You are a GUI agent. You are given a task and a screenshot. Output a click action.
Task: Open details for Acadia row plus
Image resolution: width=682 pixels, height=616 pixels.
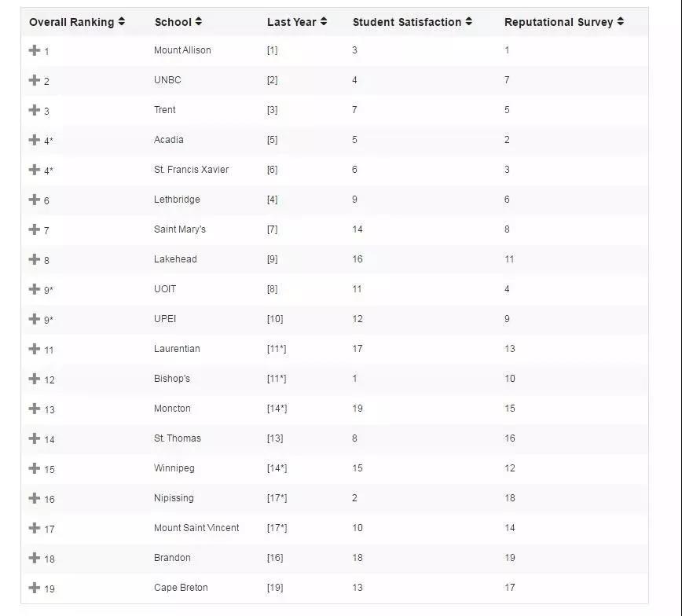point(34,140)
